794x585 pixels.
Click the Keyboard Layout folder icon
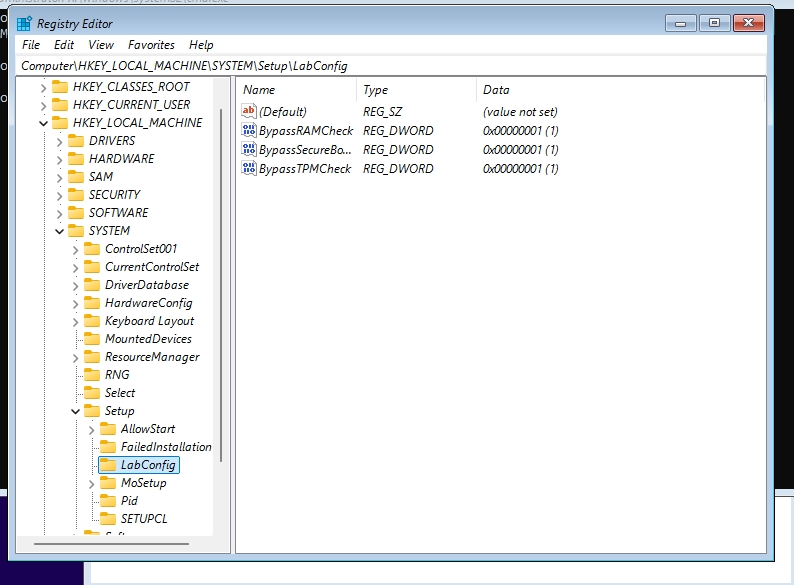pos(92,321)
